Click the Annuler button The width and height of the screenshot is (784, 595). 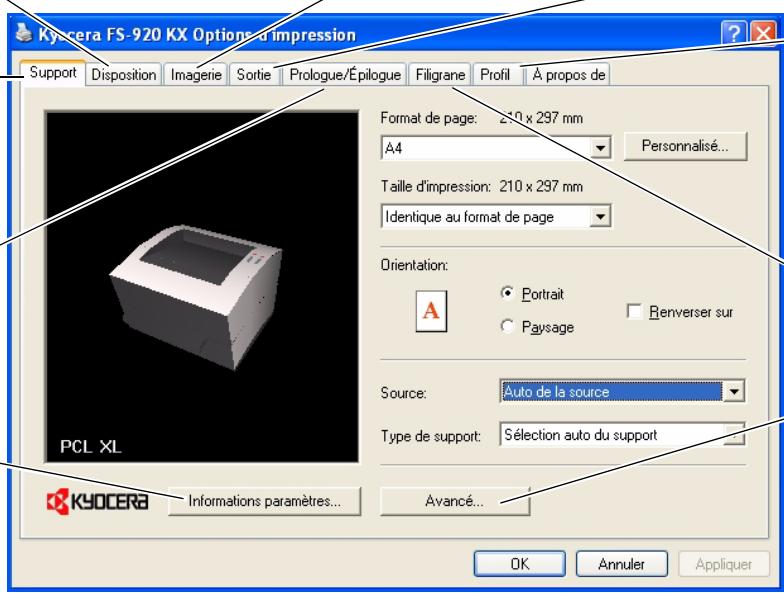click(622, 564)
